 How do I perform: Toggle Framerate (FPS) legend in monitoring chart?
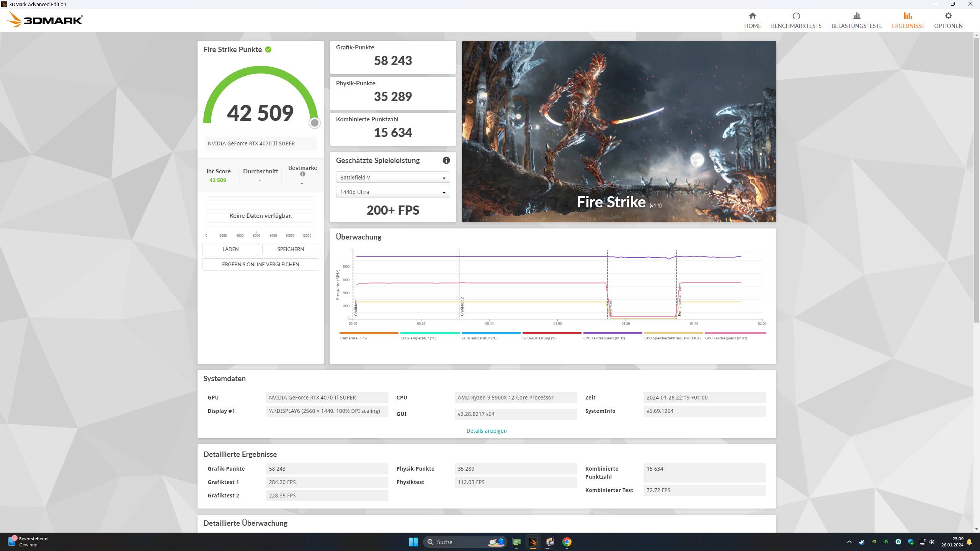point(353,338)
